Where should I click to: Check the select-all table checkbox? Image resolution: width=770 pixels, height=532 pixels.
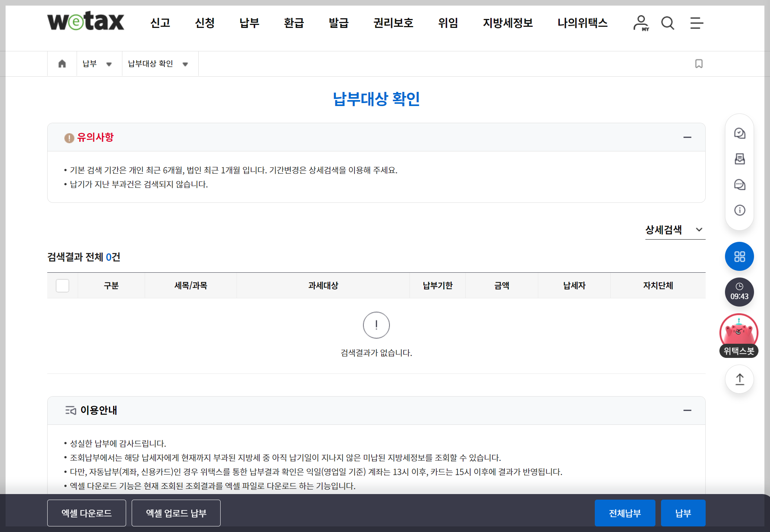click(x=62, y=286)
